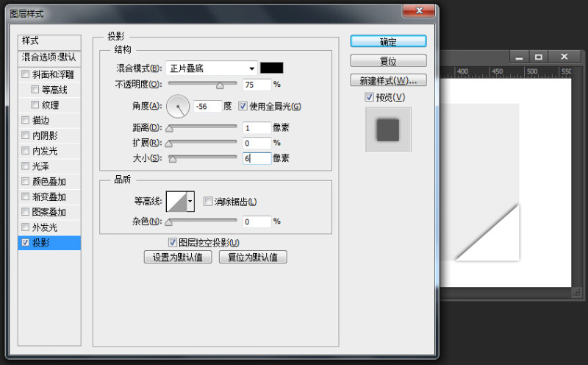Minimize the document window behind dialog
The height and width of the screenshot is (365, 588).
click(x=520, y=57)
